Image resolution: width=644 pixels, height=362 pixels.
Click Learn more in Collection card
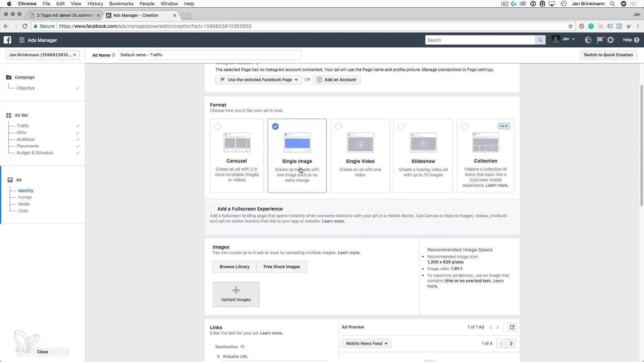pos(497,185)
